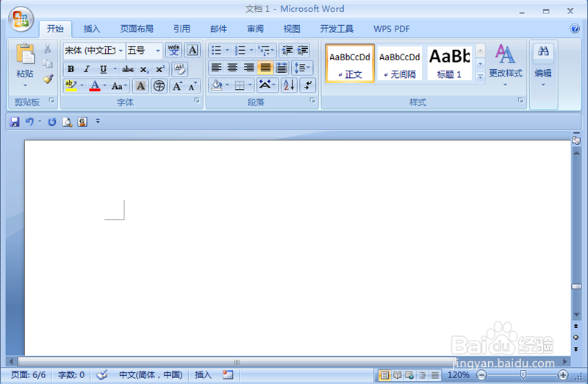Apply the 无间隔 no spacing style

tap(399, 63)
